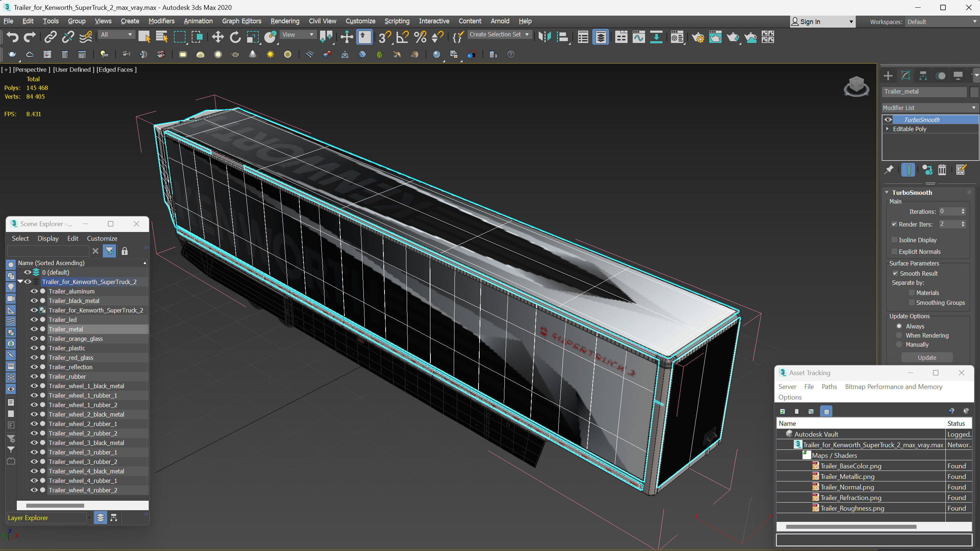Image resolution: width=980 pixels, height=551 pixels.
Task: Select Trailer_red_glass in Scene Explorer
Action: [x=71, y=358]
